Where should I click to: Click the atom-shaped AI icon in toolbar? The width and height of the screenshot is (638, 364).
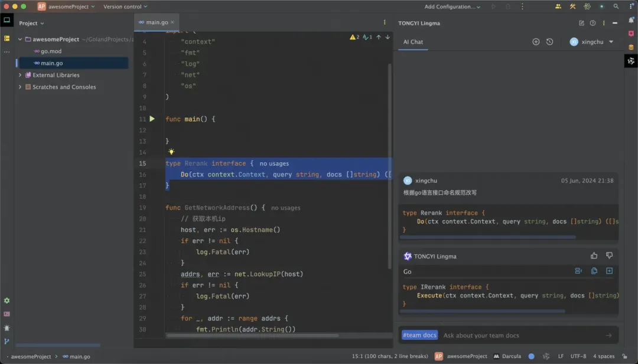tap(587, 6)
